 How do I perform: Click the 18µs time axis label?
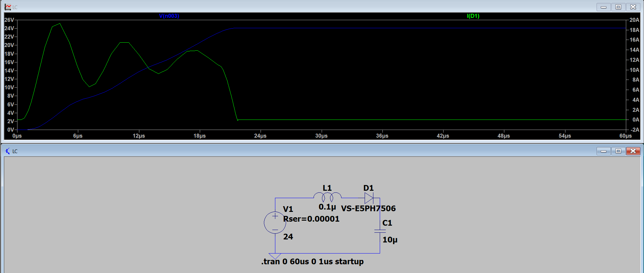(199, 136)
